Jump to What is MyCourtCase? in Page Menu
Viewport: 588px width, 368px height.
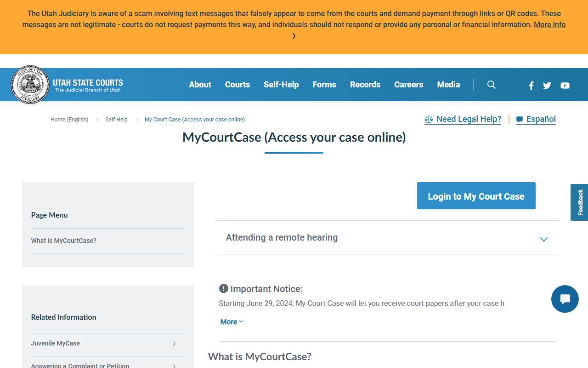[64, 241]
